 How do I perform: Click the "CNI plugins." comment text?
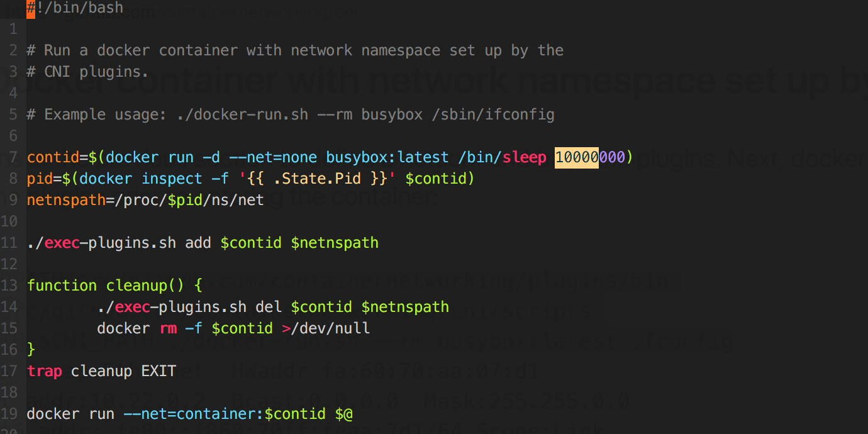coord(96,72)
